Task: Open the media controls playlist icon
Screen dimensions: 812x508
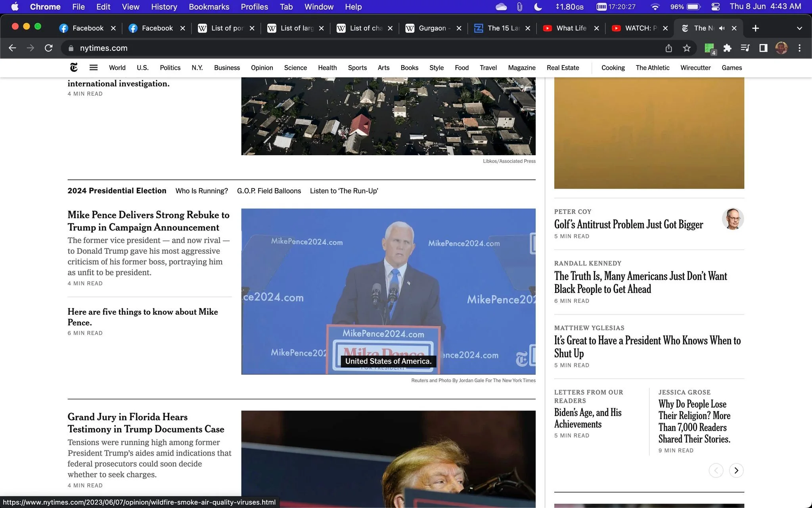Action: pyautogui.click(x=745, y=48)
